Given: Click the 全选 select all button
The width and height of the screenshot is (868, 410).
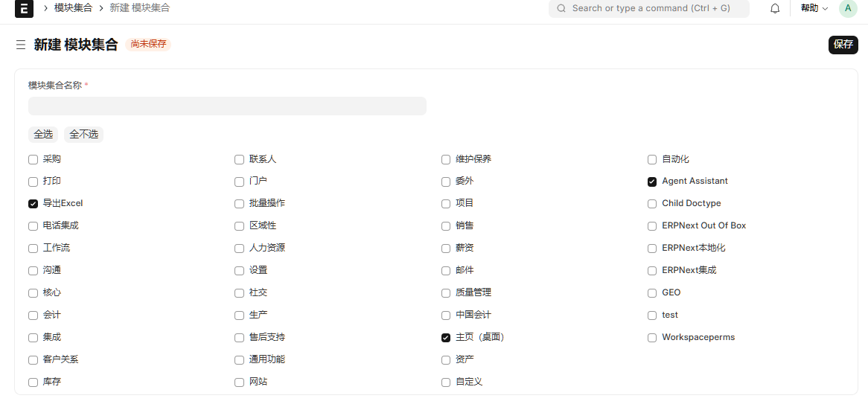Looking at the screenshot, I should (x=43, y=135).
